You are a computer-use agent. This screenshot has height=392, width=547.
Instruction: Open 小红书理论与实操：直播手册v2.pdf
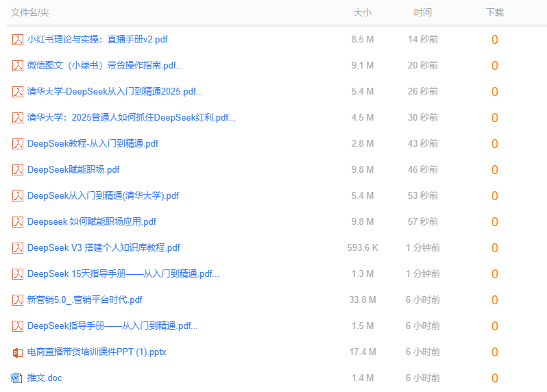click(97, 40)
